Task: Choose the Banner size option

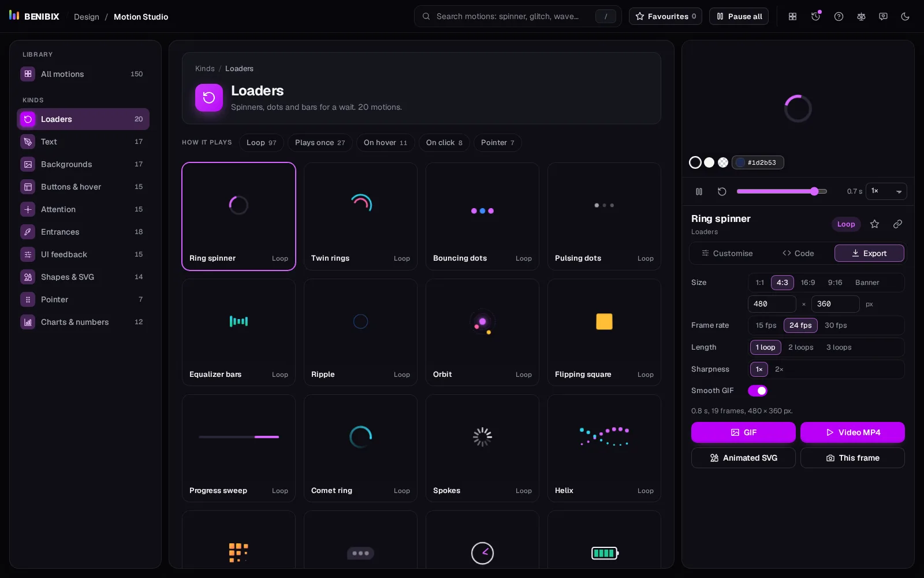Action: point(867,283)
